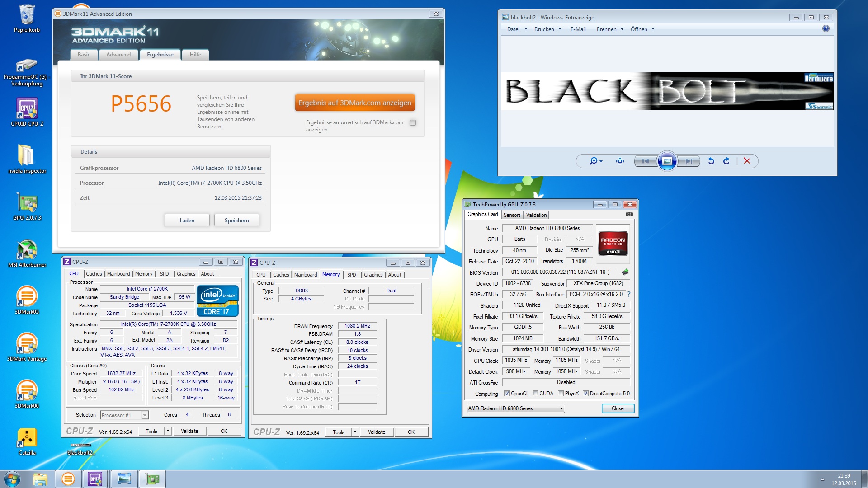Click GPU-Z BIOS save chip icon
The width and height of the screenshot is (868, 488).
coord(625,272)
